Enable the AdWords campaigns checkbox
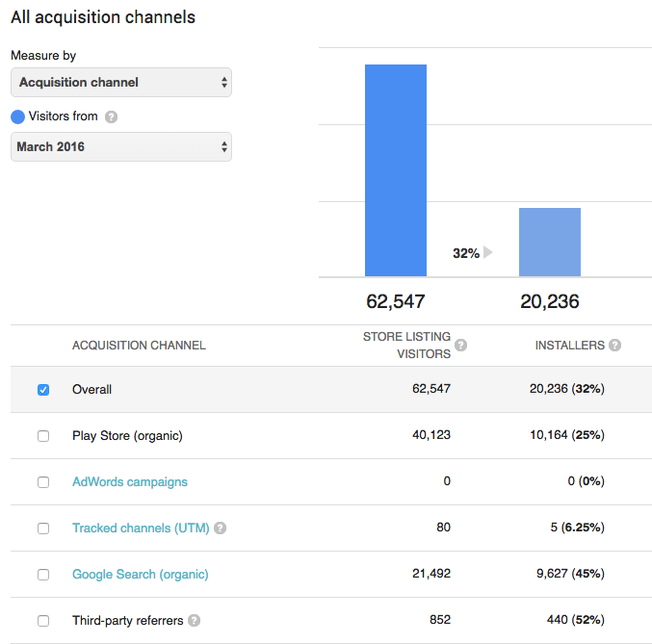This screenshot has height=644, width=652. tap(43, 482)
